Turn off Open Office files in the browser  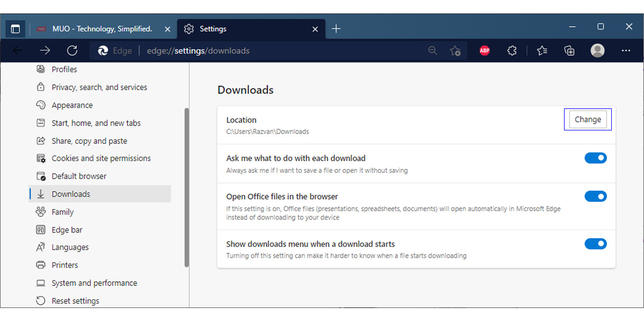click(596, 196)
